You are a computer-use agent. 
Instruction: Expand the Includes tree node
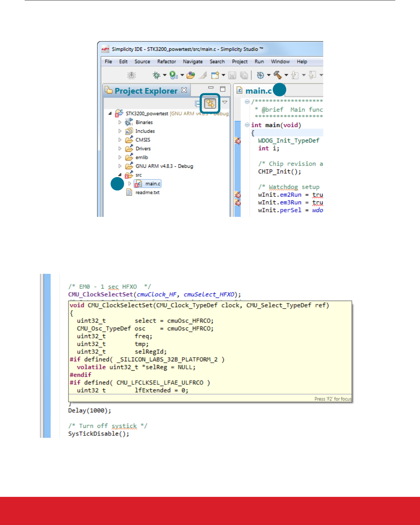(x=120, y=131)
